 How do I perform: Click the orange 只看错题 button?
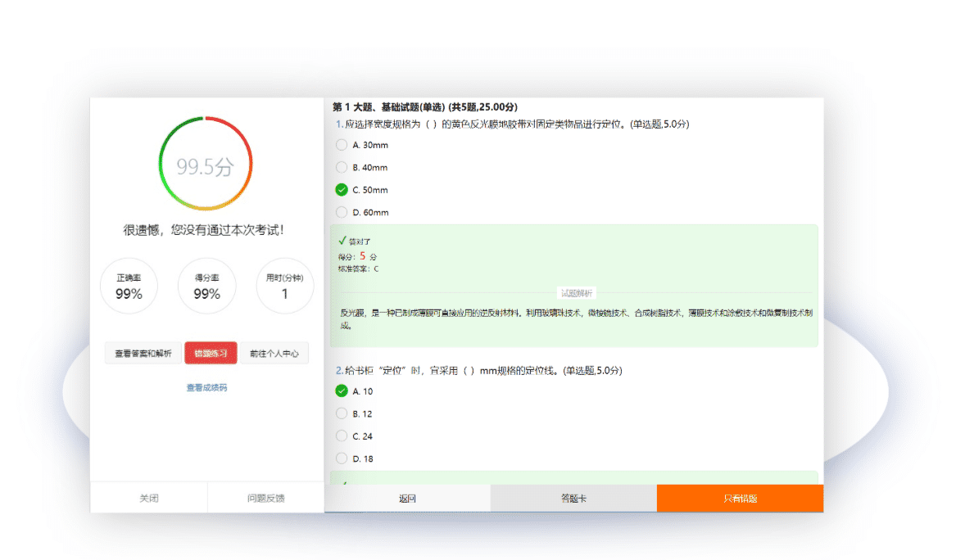coord(740,498)
